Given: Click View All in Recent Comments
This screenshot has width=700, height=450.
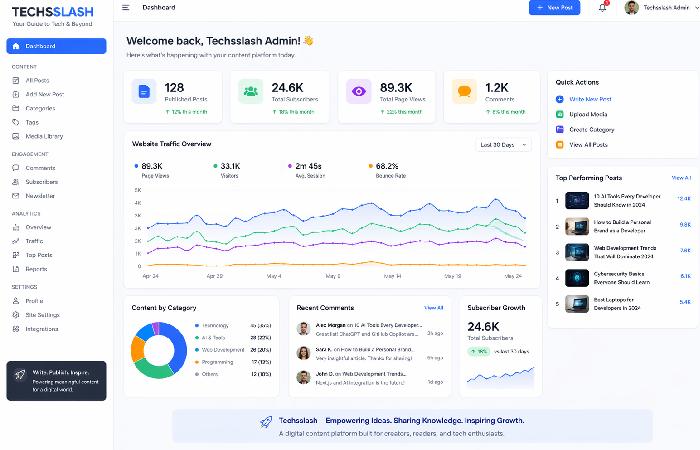Looking at the screenshot, I should 433,308.
